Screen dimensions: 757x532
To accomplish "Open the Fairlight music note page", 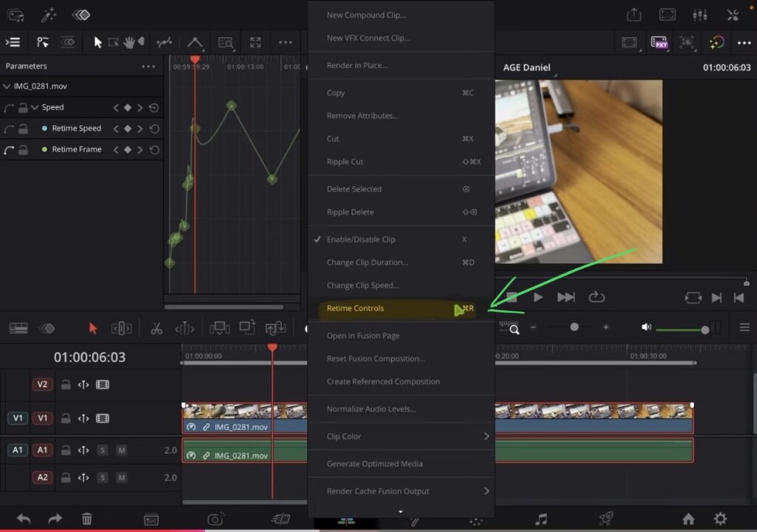I will 541,519.
